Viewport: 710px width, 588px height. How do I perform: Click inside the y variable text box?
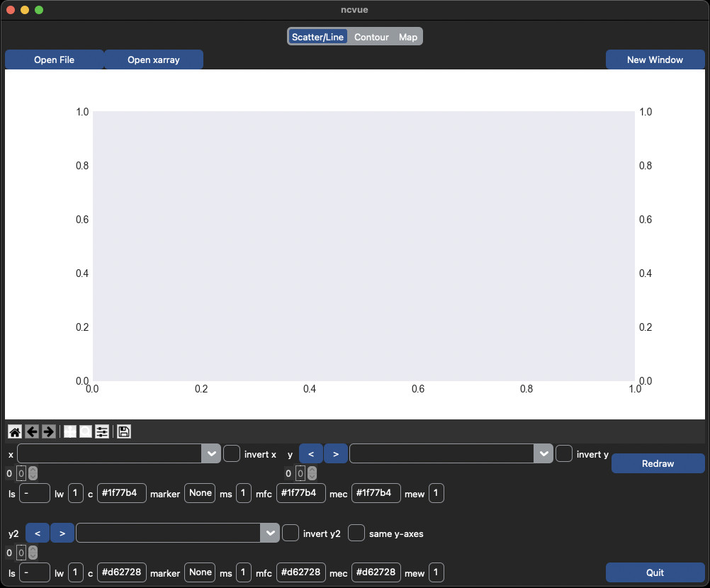441,453
